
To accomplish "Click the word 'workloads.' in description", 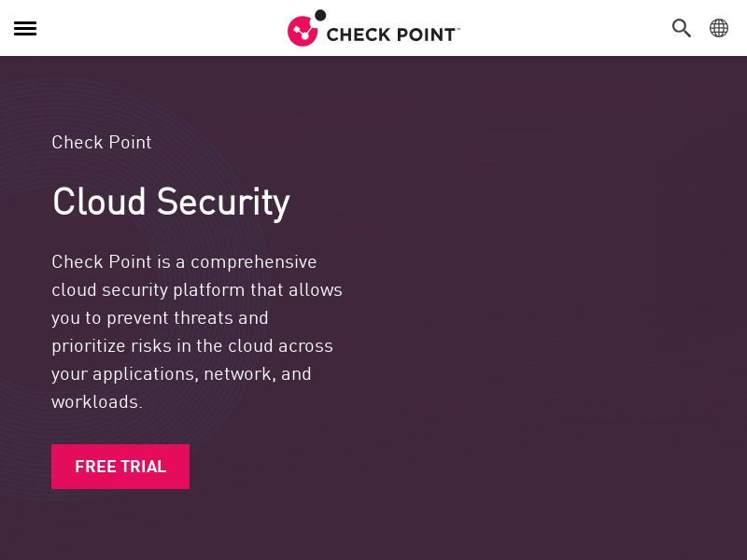I will click(97, 401).
